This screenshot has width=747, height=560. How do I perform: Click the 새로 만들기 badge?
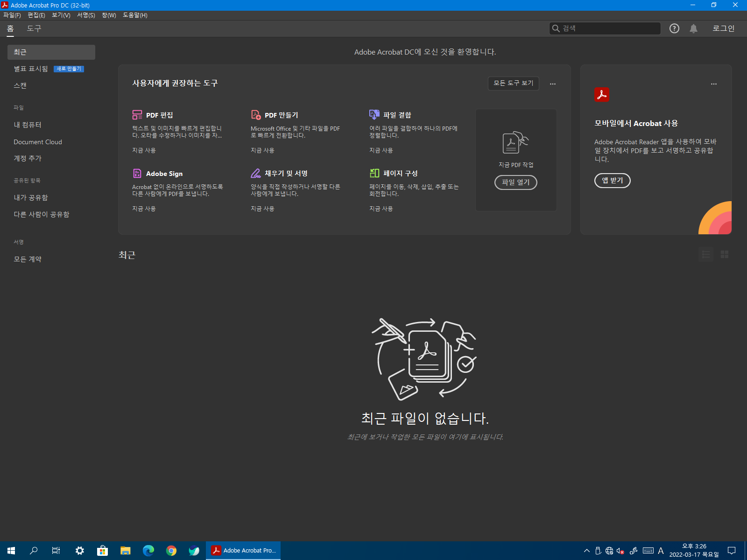(69, 69)
